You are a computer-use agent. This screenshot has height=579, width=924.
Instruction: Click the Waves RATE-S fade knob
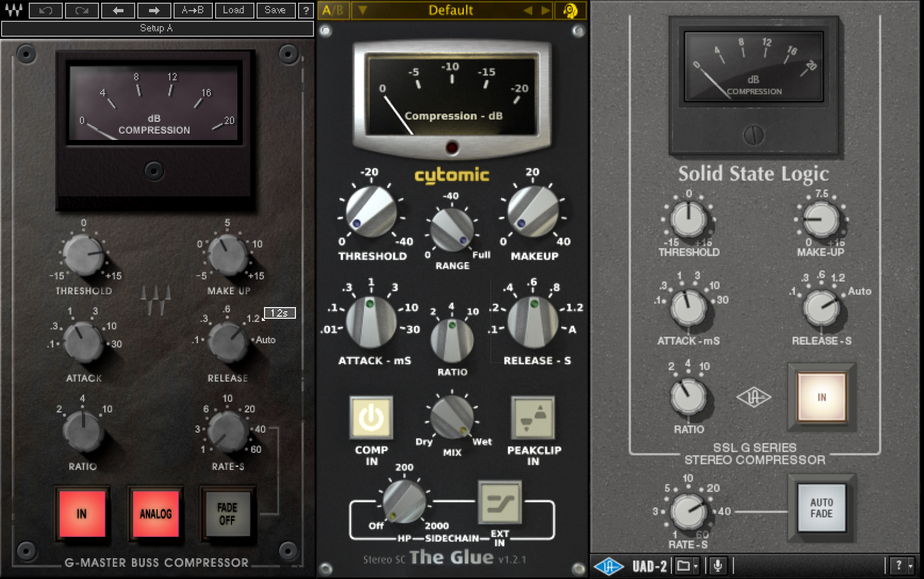pos(227,431)
